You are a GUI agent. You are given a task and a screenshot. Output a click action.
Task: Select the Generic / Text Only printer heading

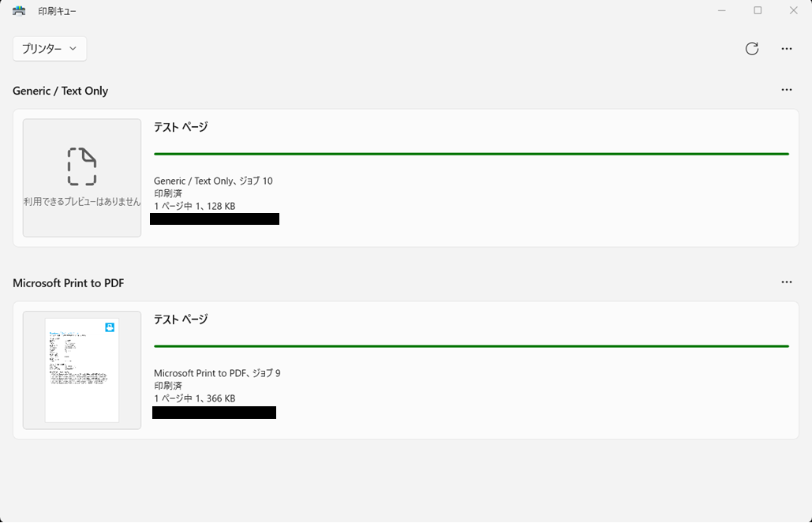point(60,91)
